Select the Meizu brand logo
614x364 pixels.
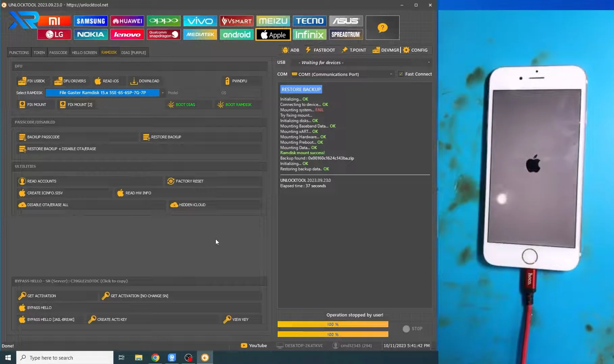coord(273,21)
